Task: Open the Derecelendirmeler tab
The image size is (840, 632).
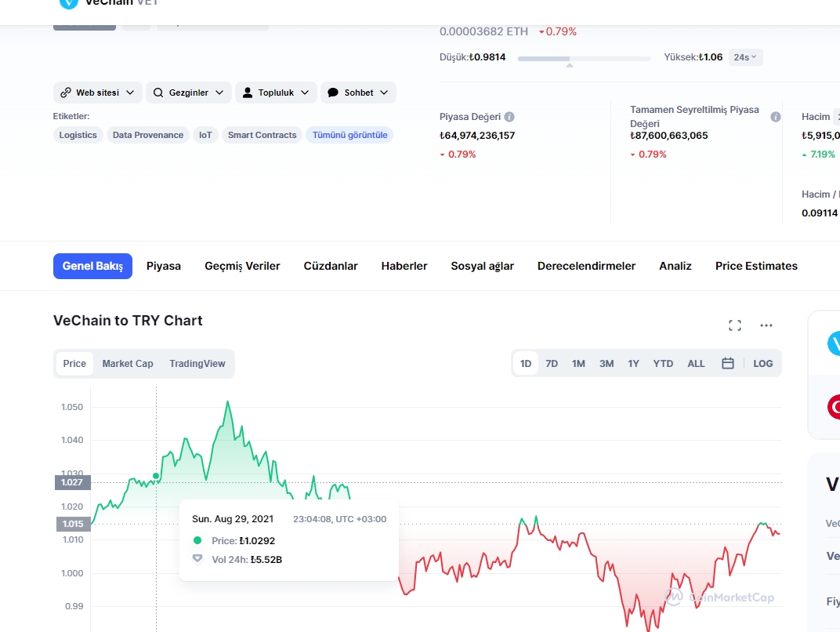Action: click(x=587, y=266)
